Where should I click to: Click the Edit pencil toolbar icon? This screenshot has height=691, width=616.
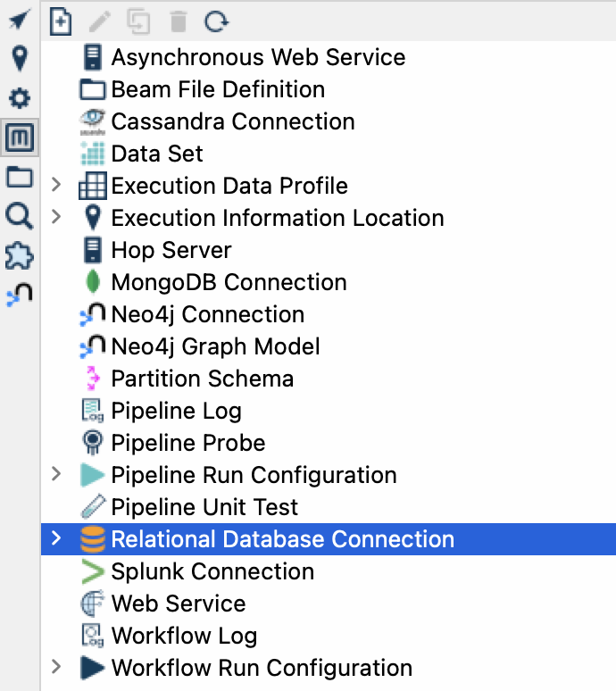100,21
